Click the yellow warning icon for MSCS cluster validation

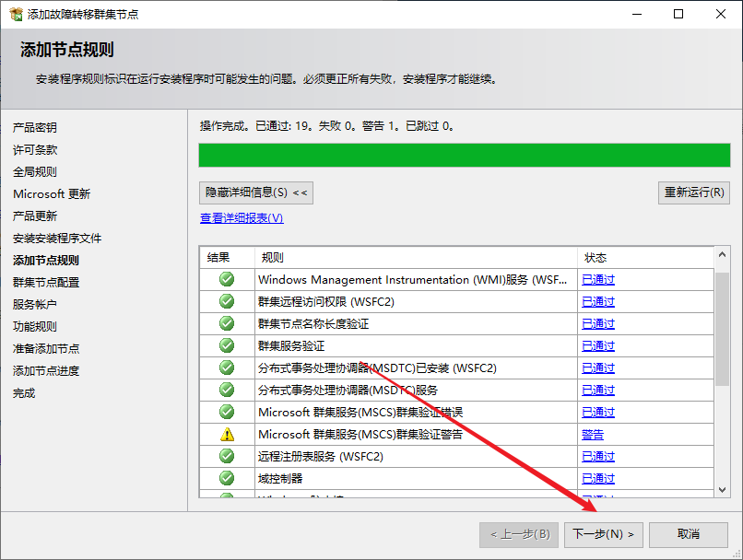(x=227, y=435)
